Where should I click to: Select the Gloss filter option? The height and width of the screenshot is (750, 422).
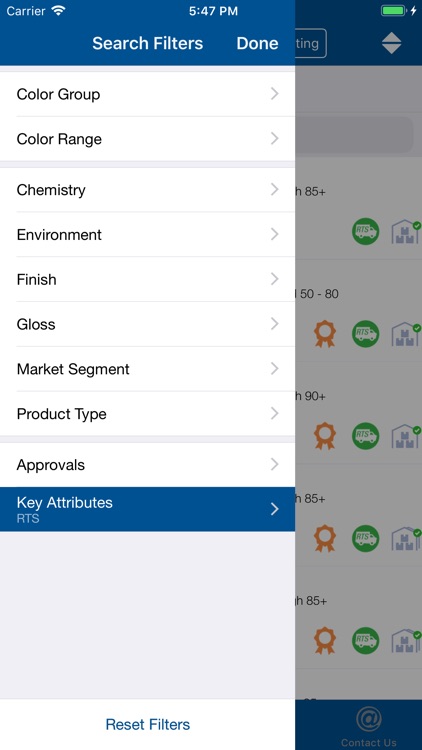click(x=147, y=324)
